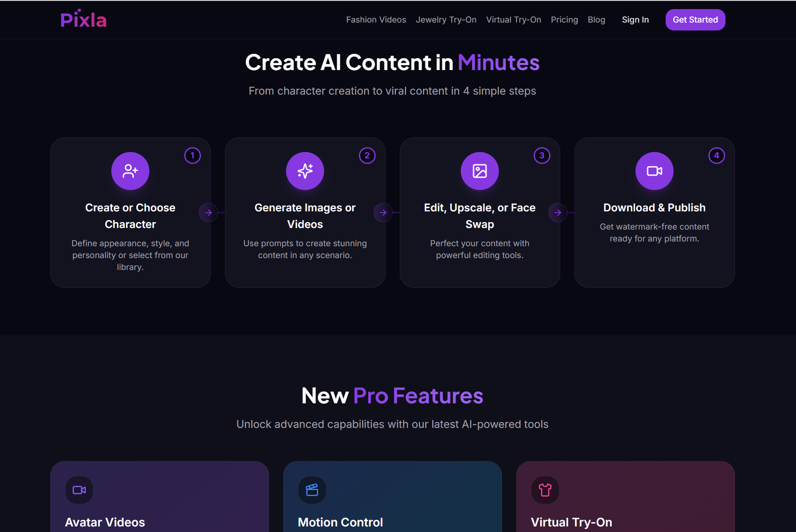Open Fashion Videos in the navigation
Viewport: 796px width, 532px height.
[376, 20]
